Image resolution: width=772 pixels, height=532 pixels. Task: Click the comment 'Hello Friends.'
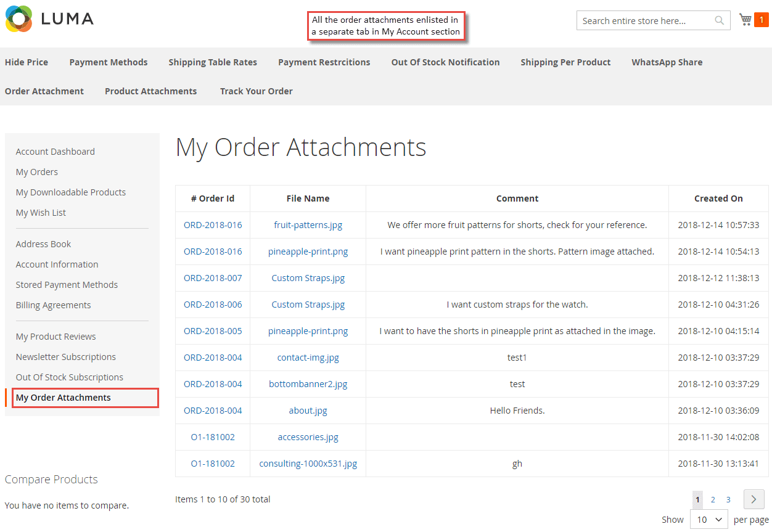tap(517, 411)
